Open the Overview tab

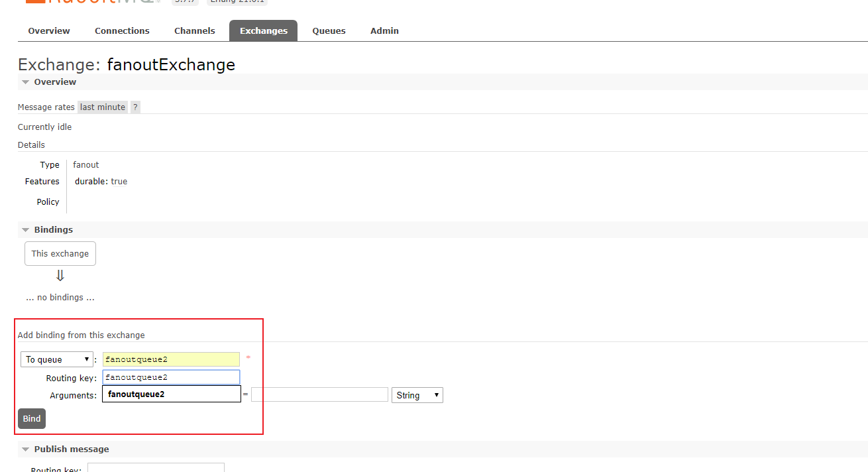49,30
